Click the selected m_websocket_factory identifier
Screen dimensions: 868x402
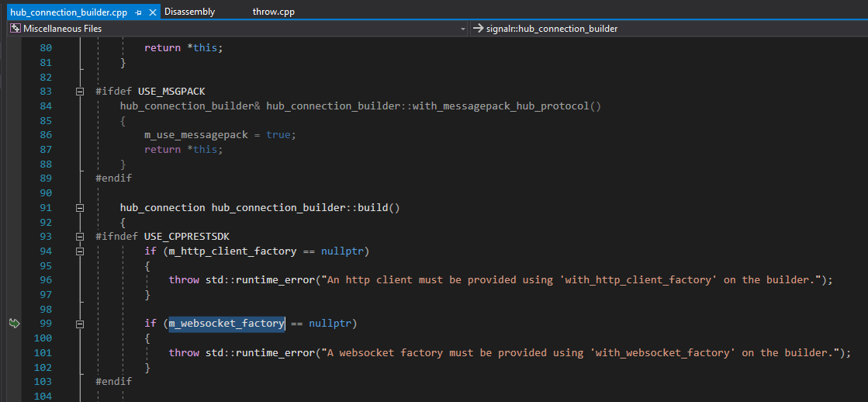[x=227, y=324]
